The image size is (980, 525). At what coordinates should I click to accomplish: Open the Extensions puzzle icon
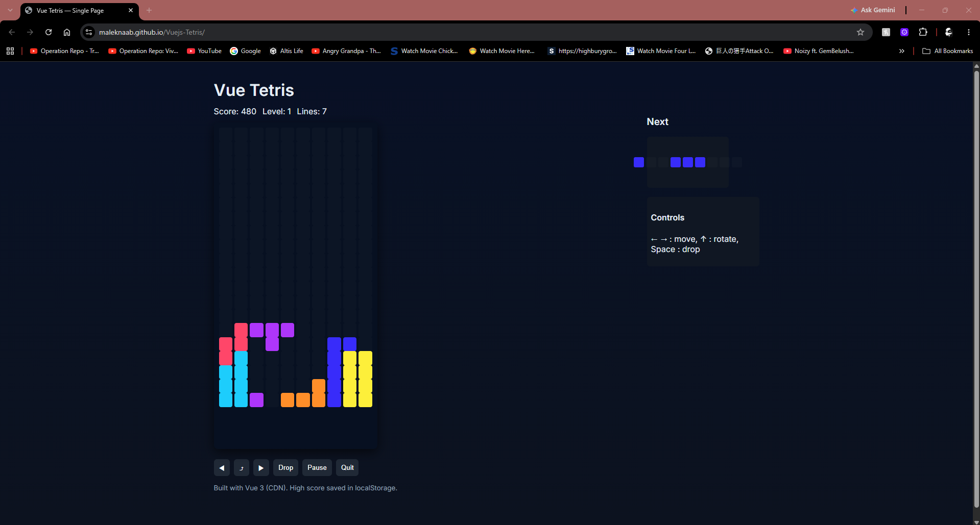point(923,32)
